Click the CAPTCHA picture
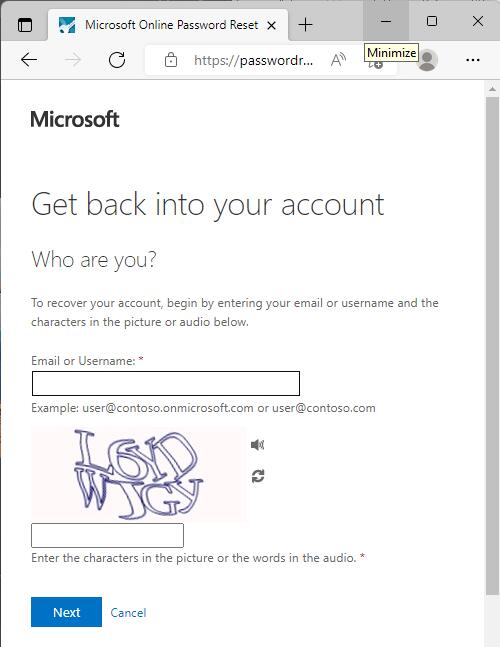The width and height of the screenshot is (500, 647). pyautogui.click(x=139, y=474)
